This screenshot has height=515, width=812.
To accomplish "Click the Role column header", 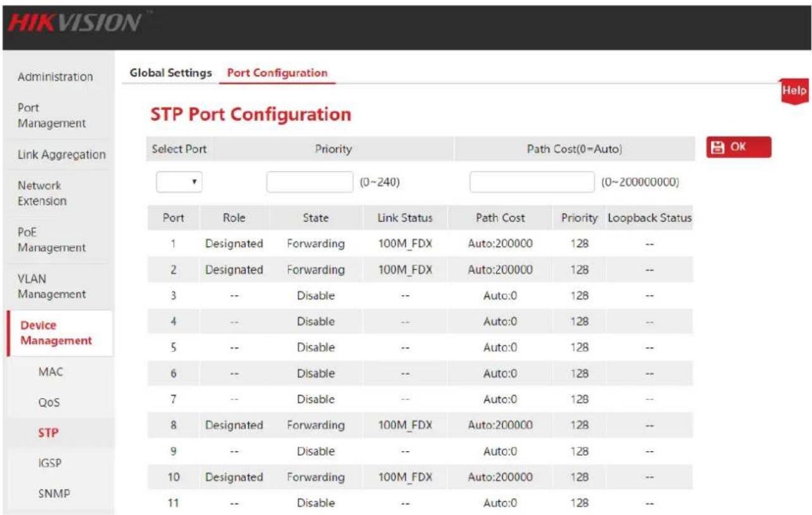I will (234, 218).
